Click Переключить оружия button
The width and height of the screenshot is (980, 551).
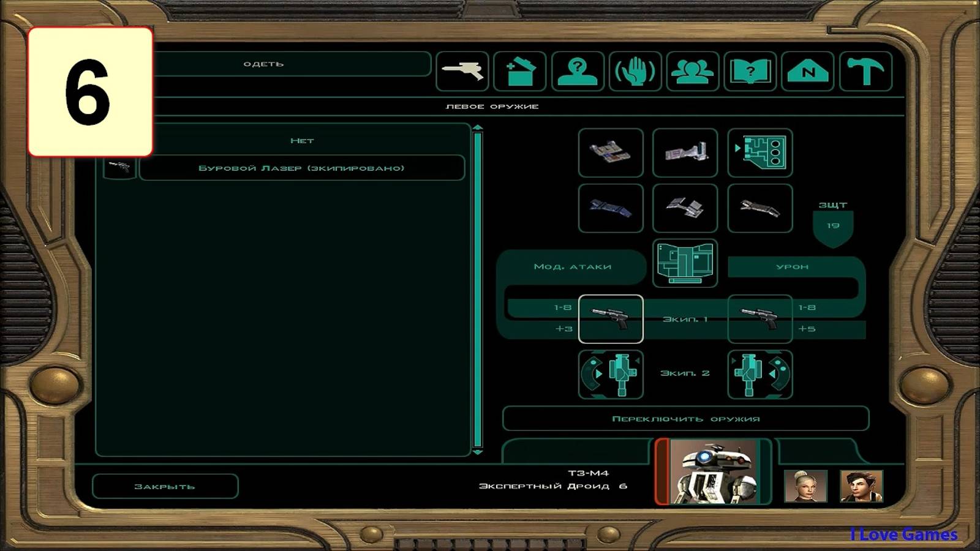686,419
